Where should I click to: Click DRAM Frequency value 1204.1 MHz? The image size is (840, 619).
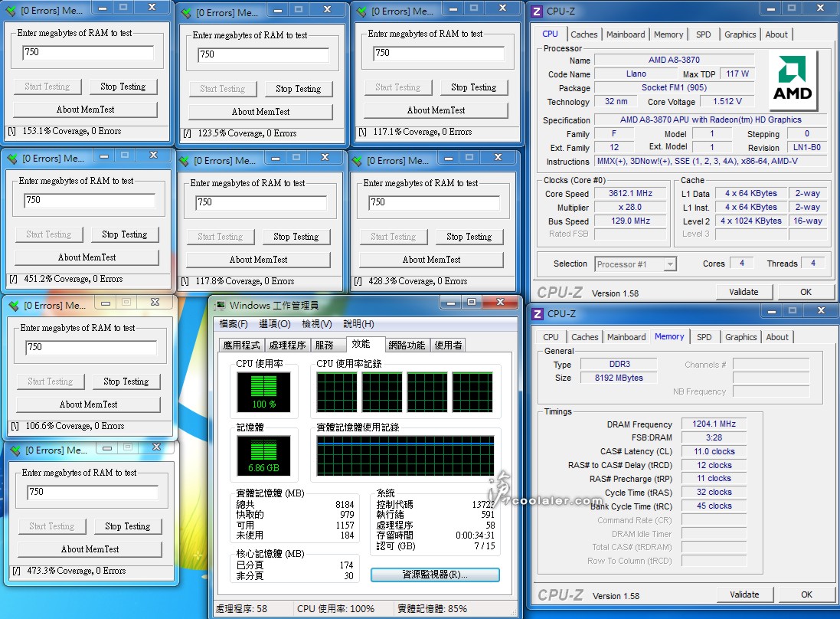pyautogui.click(x=714, y=424)
